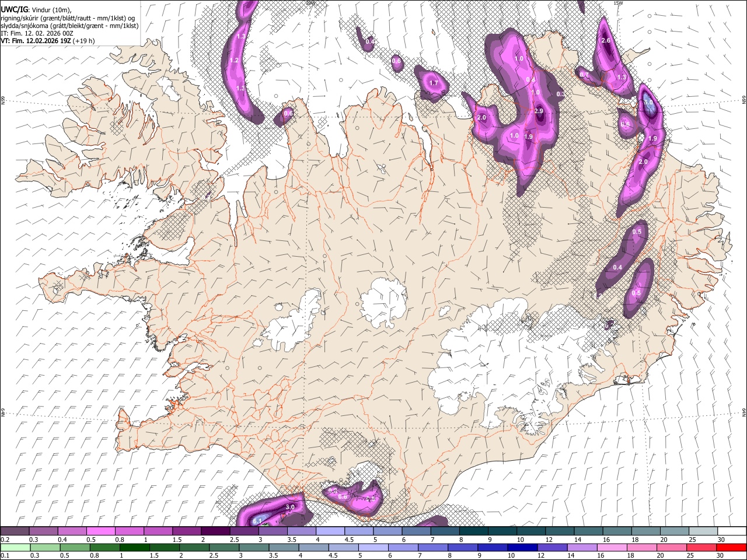Pick snow legend swatch between 0.2 and 0.3
This screenshot has height=560, width=747.
pyautogui.click(x=15, y=531)
